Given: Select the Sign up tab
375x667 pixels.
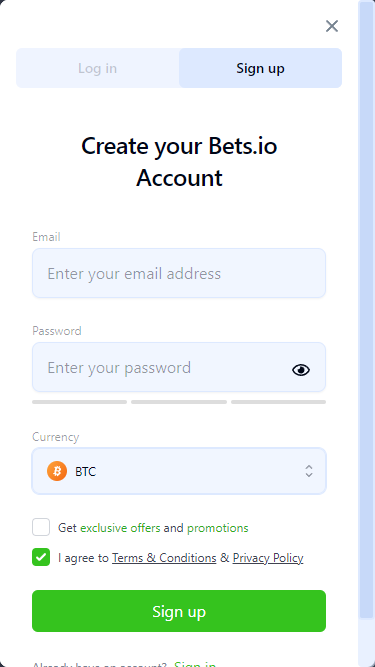Looking at the screenshot, I should point(260,68).
